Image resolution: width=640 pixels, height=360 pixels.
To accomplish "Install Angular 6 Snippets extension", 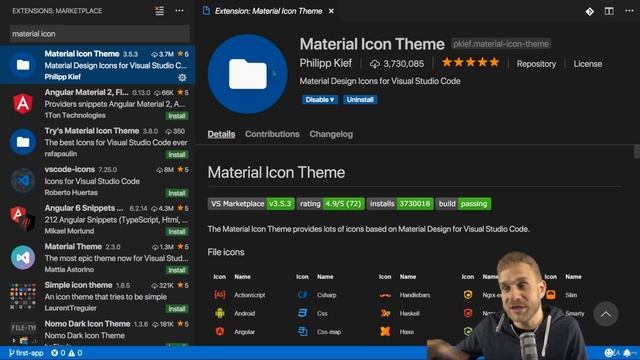I will 177,232.
